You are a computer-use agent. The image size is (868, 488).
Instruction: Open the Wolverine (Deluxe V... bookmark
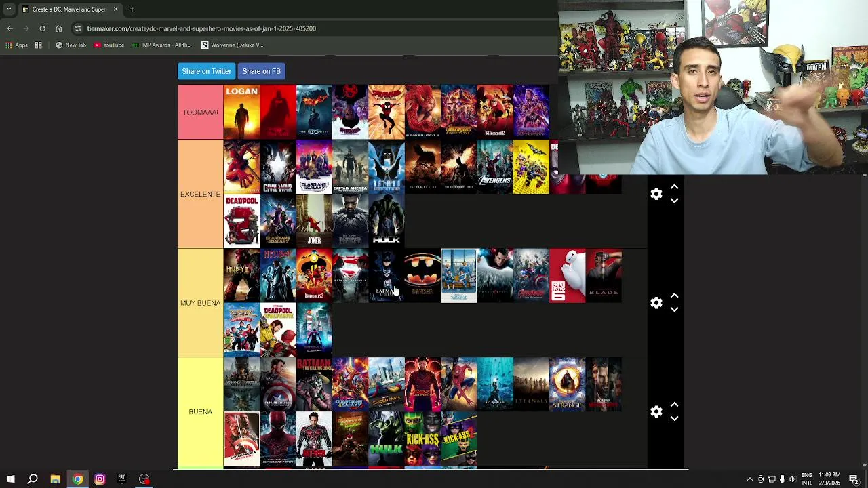(x=232, y=45)
